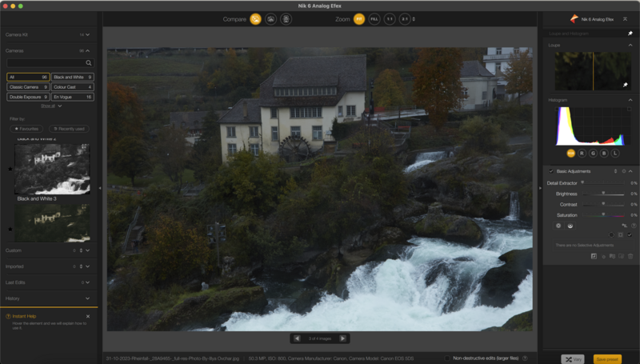Favourite the preset below Black and White 3
Image resolution: width=640 pixels, height=364 pixels.
click(x=10, y=230)
